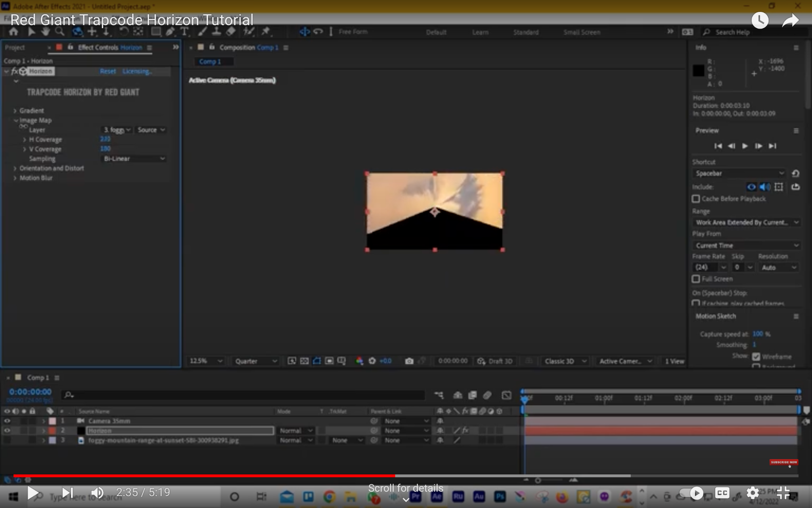Click Premiere Pro icon in taskbar

pos(415,496)
